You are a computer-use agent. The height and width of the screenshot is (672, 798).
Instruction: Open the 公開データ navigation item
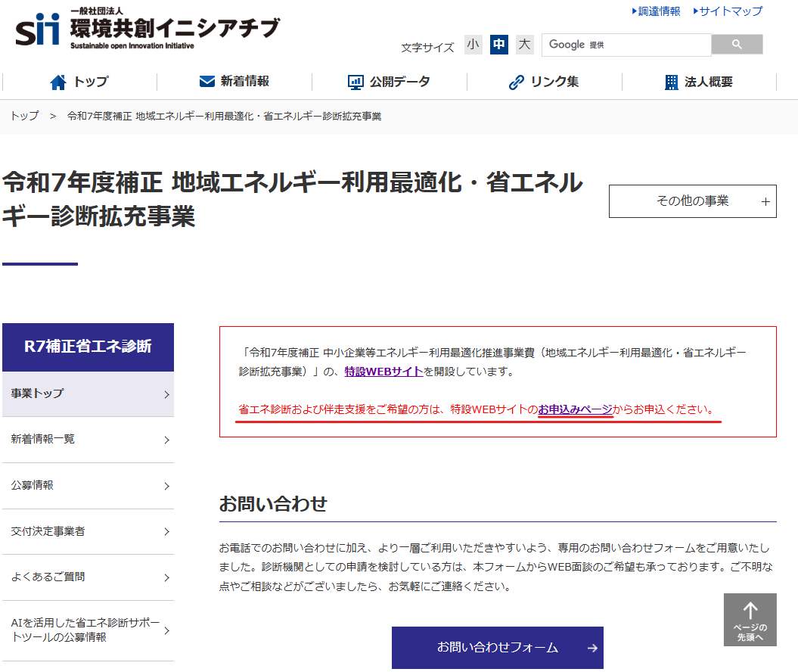(390, 82)
